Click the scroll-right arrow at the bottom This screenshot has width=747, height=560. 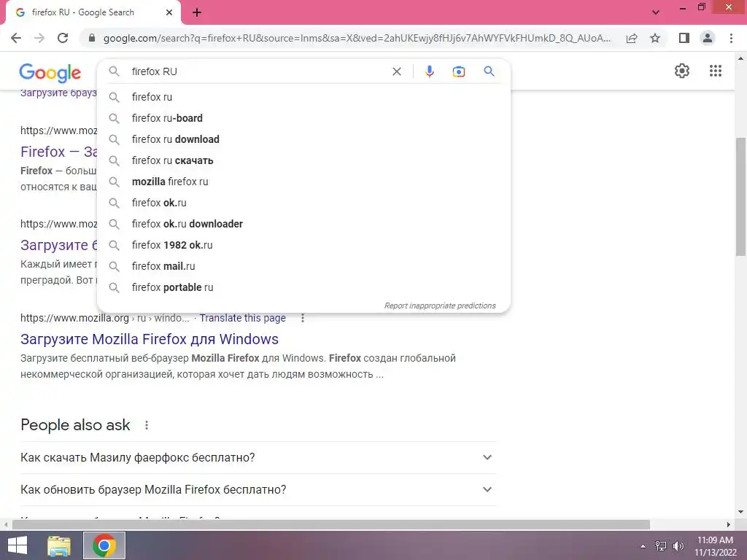tap(729, 524)
